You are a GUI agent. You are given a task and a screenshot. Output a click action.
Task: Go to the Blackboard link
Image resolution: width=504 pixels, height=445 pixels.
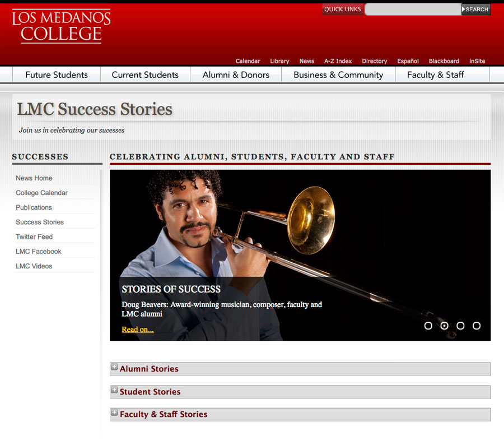click(444, 61)
